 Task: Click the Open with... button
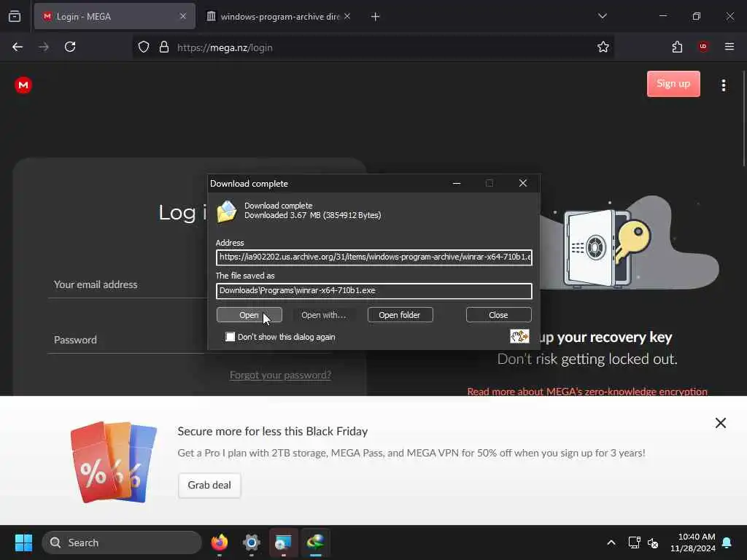(x=323, y=315)
